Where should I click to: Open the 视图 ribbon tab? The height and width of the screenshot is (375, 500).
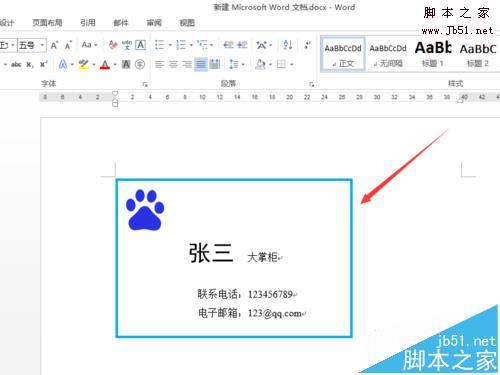(x=187, y=23)
